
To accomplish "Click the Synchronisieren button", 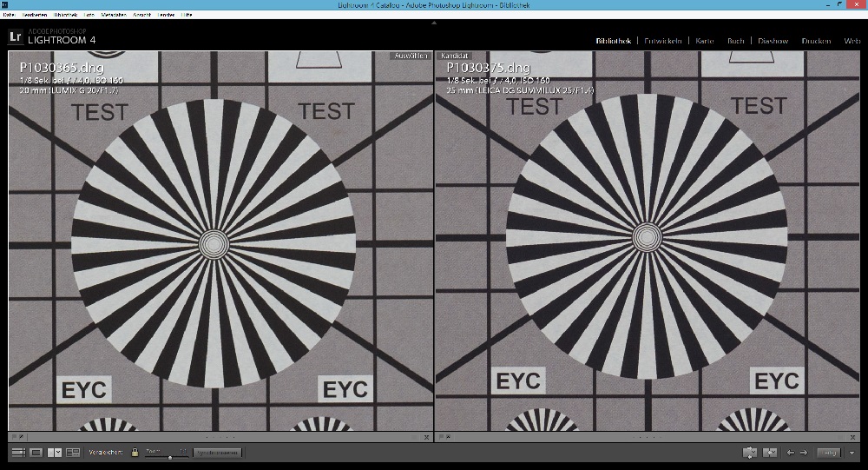I will pyautogui.click(x=217, y=453).
